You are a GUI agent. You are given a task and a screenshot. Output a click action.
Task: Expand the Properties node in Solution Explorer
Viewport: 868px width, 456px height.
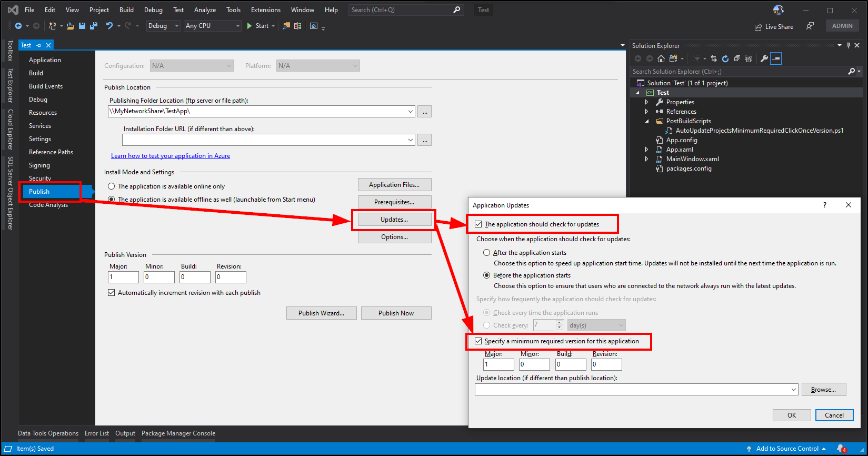pos(647,102)
